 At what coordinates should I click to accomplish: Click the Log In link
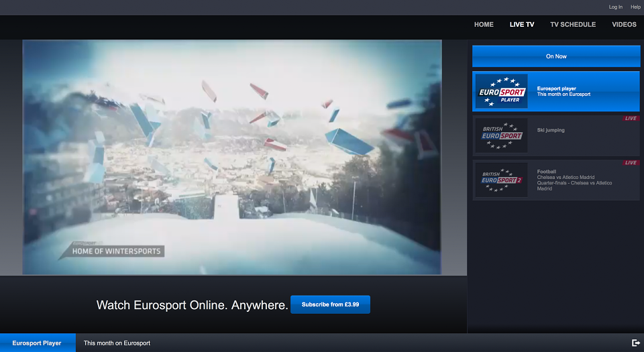(615, 7)
